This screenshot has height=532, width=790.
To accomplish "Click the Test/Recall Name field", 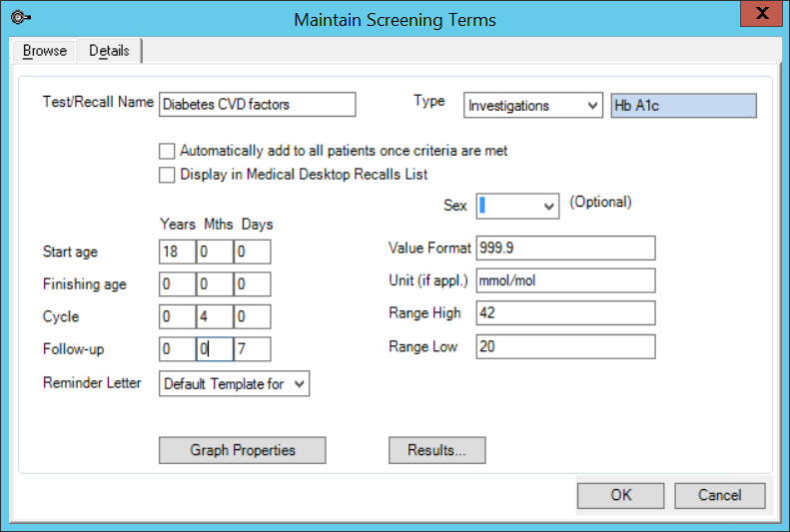I will tap(257, 104).
